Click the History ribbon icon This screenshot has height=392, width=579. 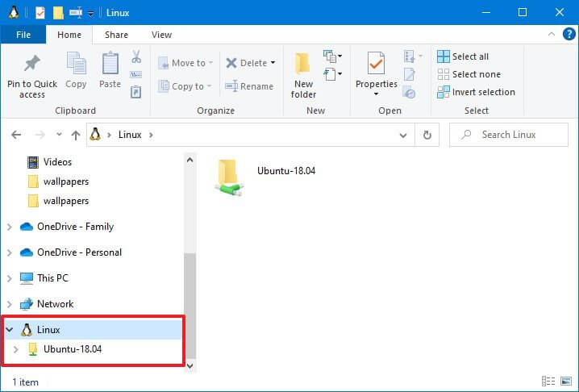410,92
